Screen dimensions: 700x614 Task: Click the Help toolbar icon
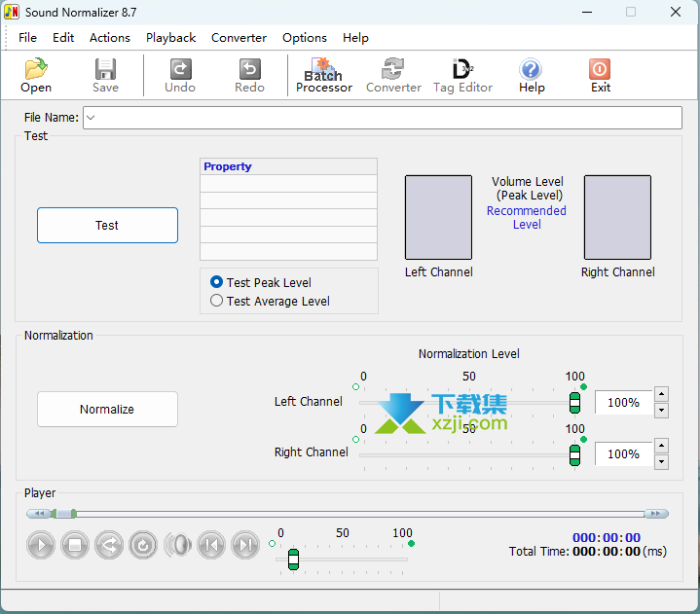[532, 75]
